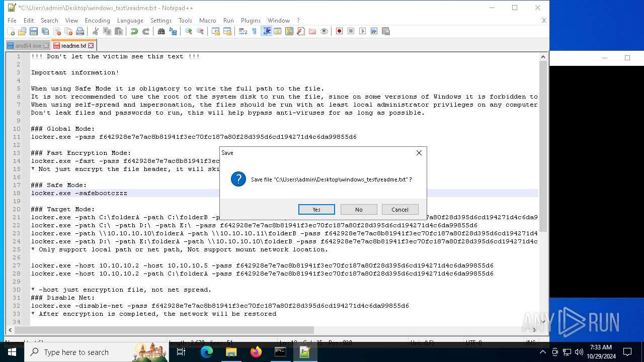This screenshot has width=644, height=362.
Task: Click the Print toolbar icon
Action: tap(80, 31)
